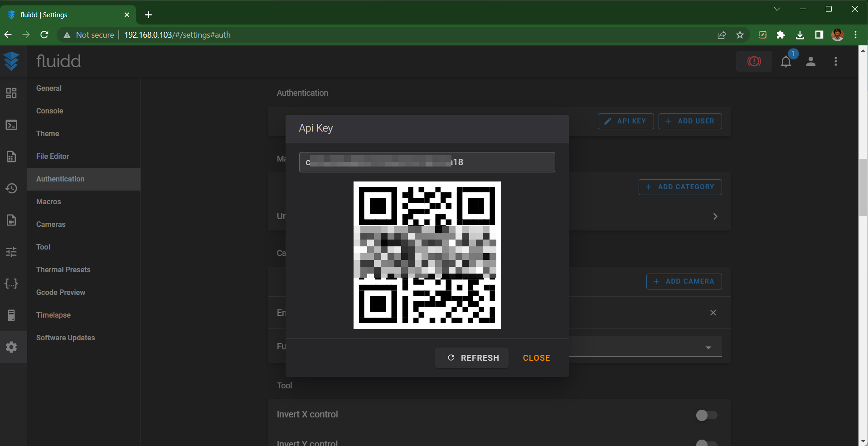Click the page vertical scrollbar thumb
The width and height of the screenshot is (868, 446).
click(863, 187)
